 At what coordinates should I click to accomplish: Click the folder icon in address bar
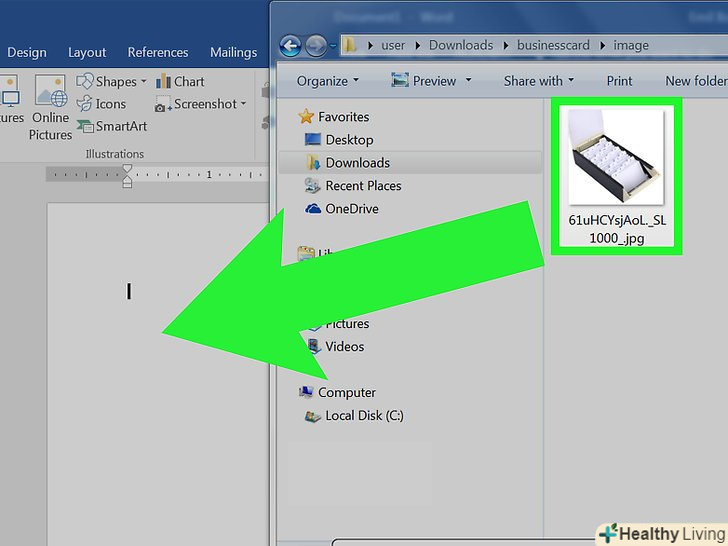pyautogui.click(x=350, y=45)
